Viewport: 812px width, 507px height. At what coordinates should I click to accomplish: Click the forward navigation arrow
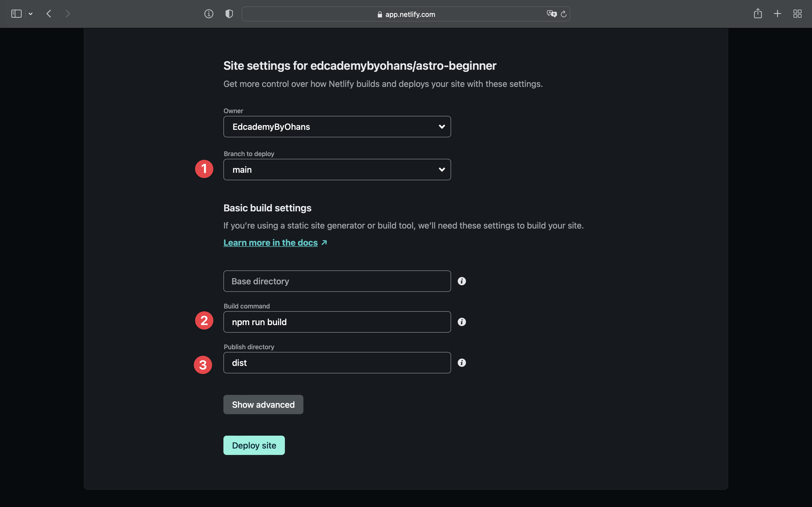pos(68,14)
